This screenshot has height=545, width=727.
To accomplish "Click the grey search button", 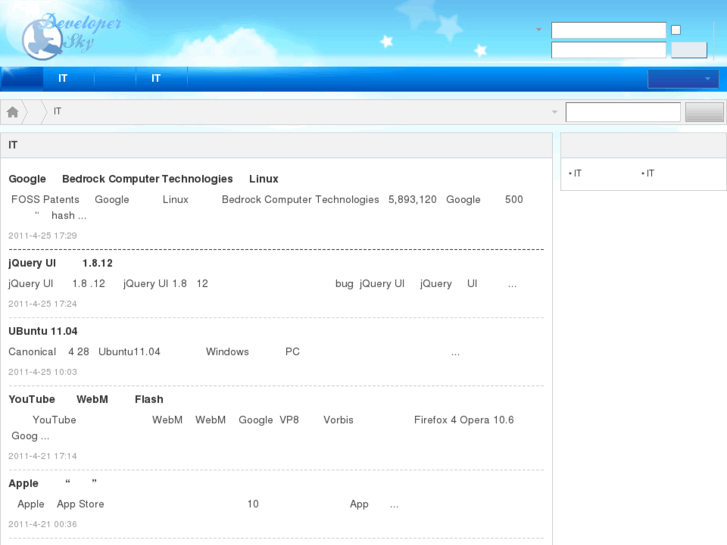I will tap(704, 112).
